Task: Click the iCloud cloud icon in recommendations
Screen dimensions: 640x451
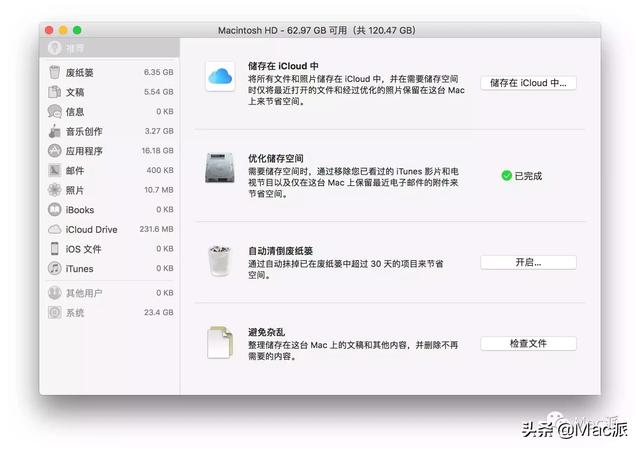Action: coord(220,76)
